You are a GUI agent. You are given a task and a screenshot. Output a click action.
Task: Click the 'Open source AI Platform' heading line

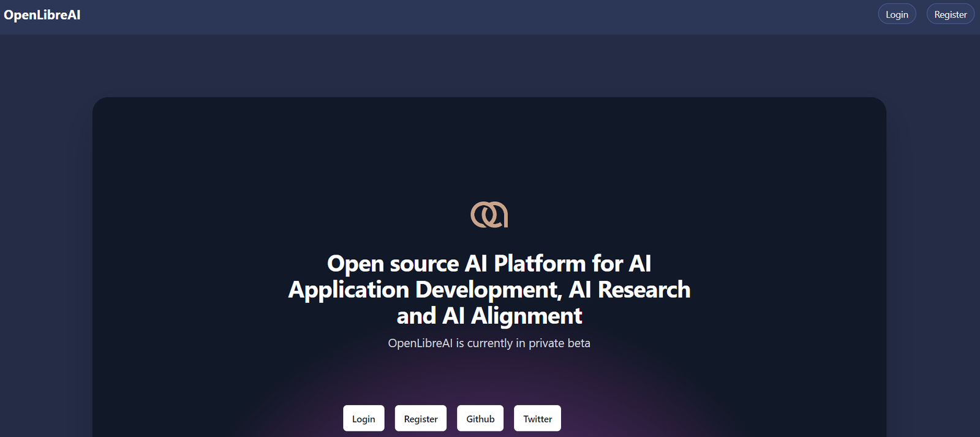489,264
